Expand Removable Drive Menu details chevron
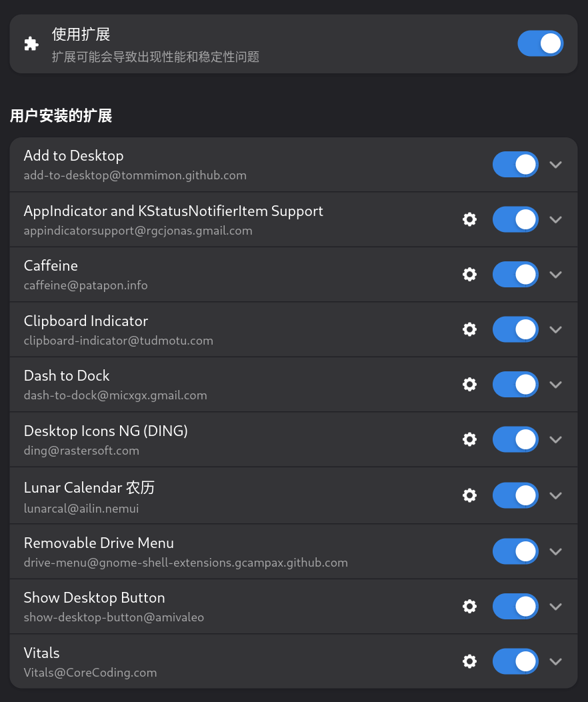This screenshot has height=702, width=588. 556,552
